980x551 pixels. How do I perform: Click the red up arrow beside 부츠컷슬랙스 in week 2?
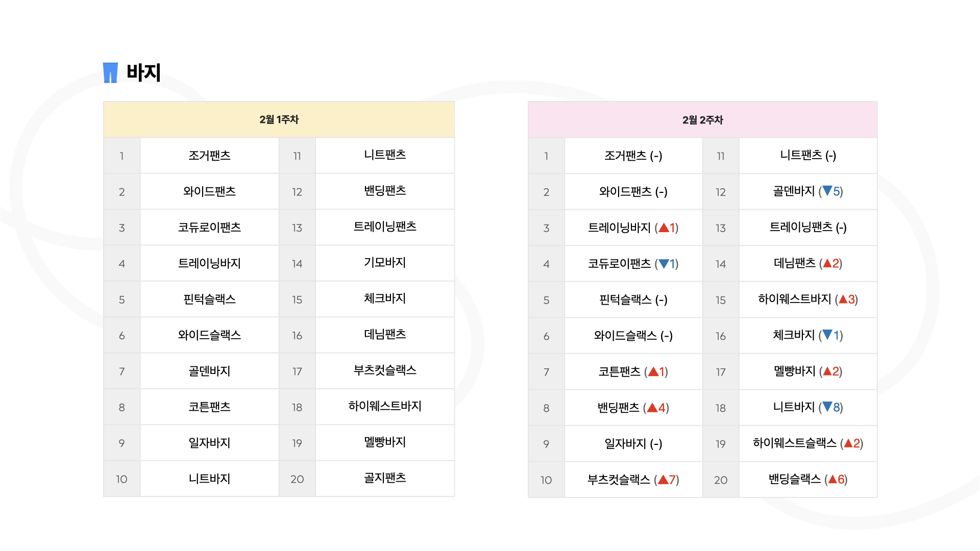click(663, 480)
